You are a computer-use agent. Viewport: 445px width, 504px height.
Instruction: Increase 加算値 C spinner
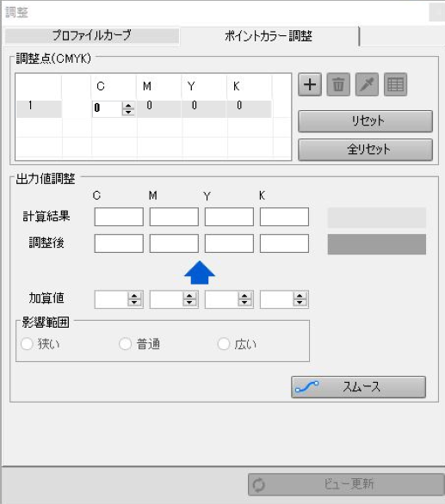pyautogui.click(x=134, y=296)
